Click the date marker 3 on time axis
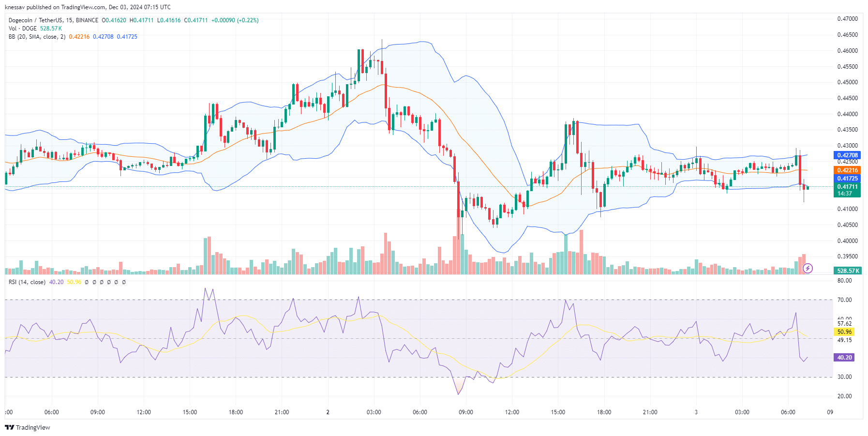The height and width of the screenshot is (436, 868). [x=696, y=412]
